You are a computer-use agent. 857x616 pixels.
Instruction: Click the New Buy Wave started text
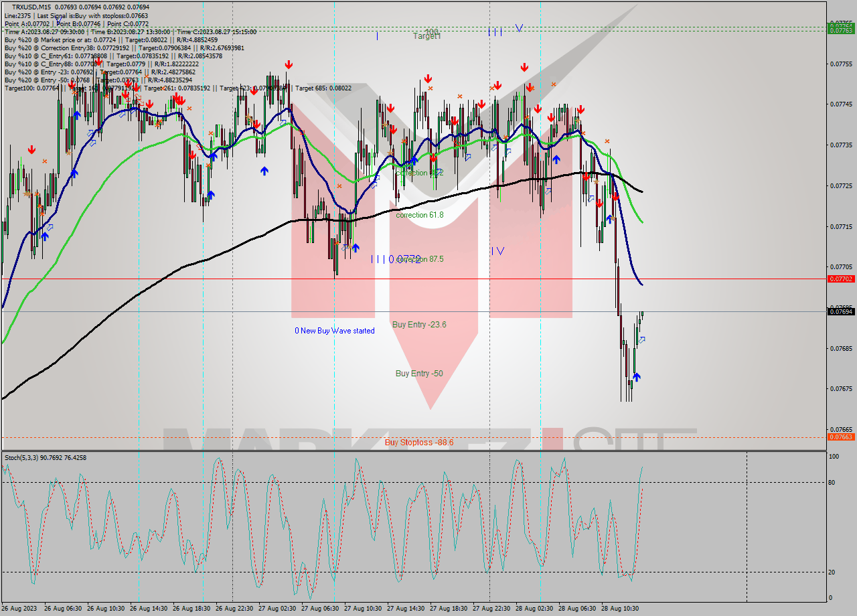coord(336,331)
